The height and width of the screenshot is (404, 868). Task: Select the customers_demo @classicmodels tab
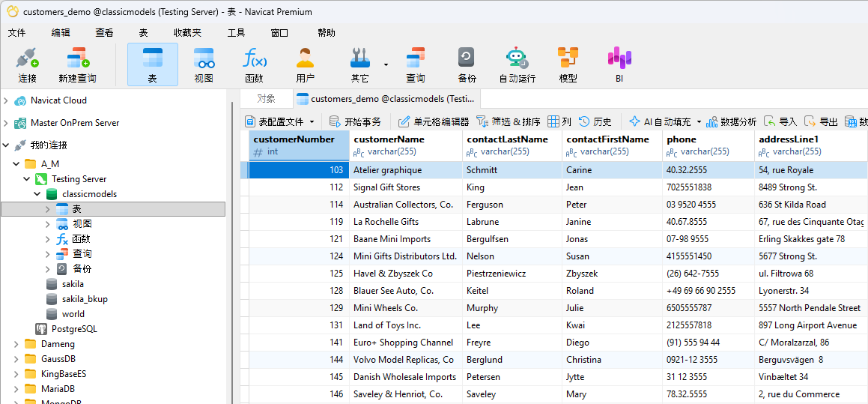pyautogui.click(x=386, y=99)
